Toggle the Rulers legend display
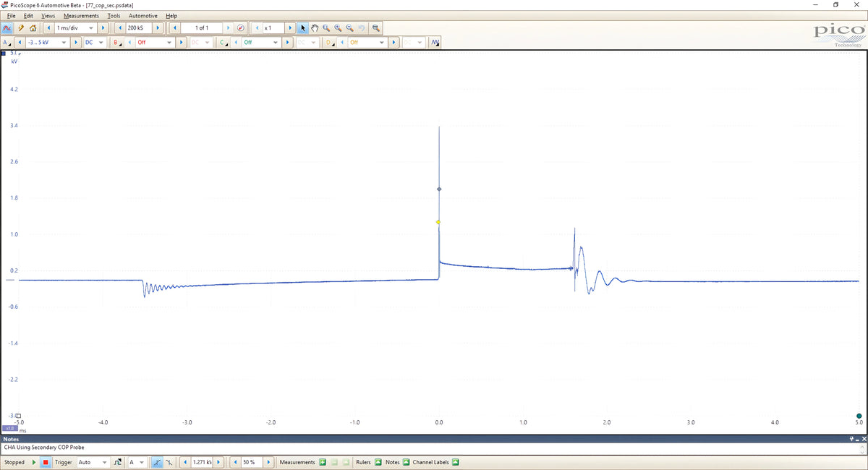868x470 pixels. [x=378, y=462]
